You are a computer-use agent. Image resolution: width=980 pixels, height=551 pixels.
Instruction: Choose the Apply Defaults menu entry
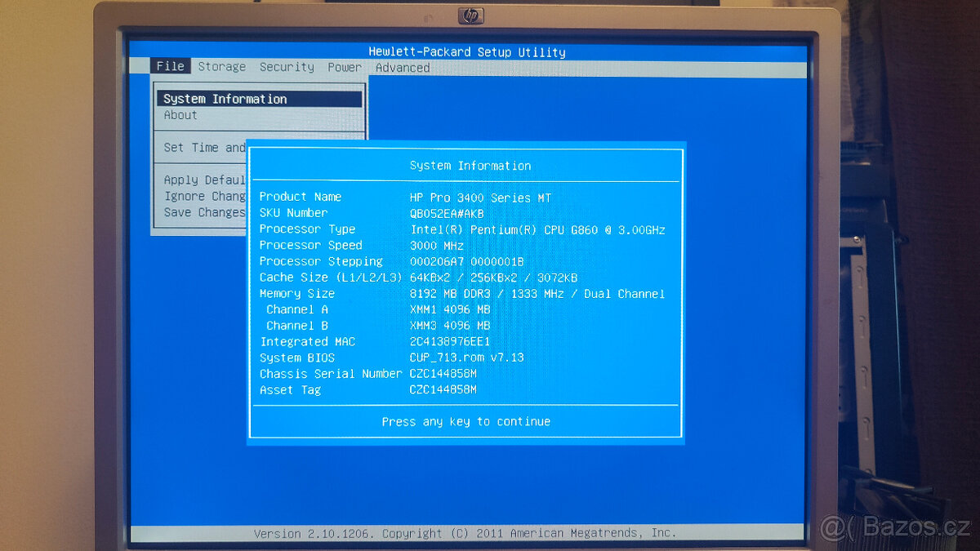point(204,180)
